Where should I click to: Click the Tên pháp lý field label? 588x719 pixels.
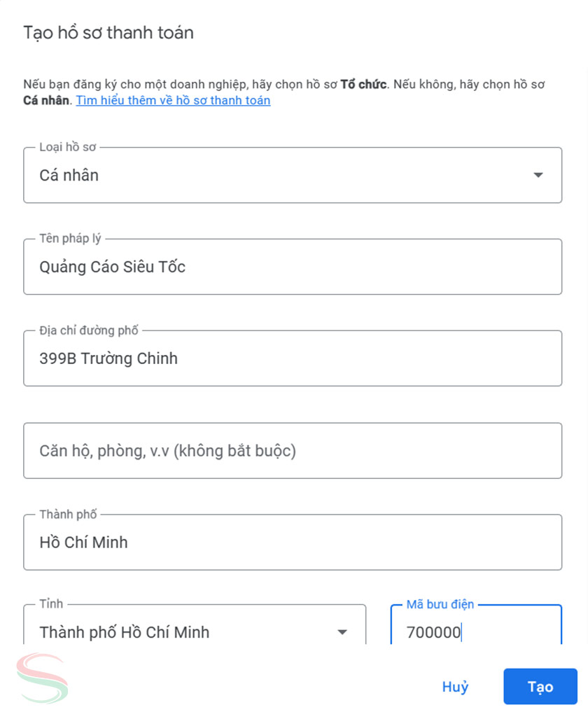[70, 239]
